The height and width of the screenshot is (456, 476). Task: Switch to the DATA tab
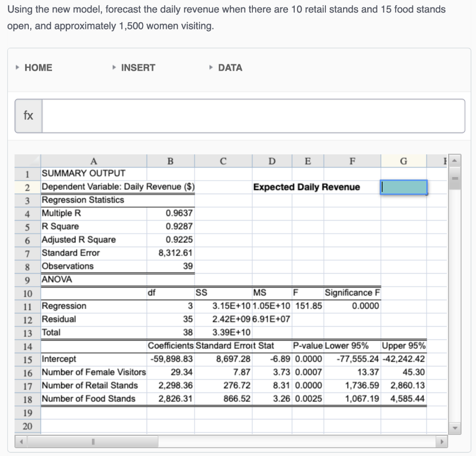[230, 67]
